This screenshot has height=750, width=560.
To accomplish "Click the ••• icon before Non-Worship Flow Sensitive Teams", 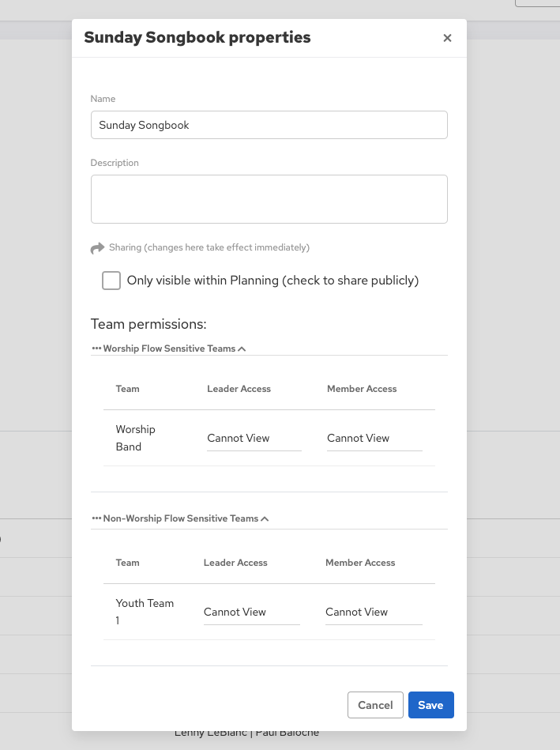I will (96, 518).
